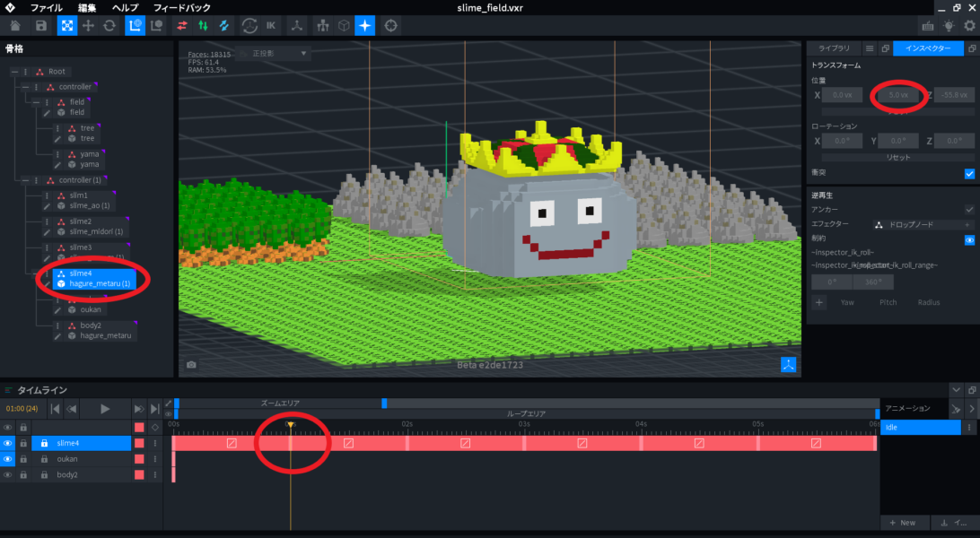Toggle visibility eye for slime4 track
980x538 pixels.
coord(7,443)
